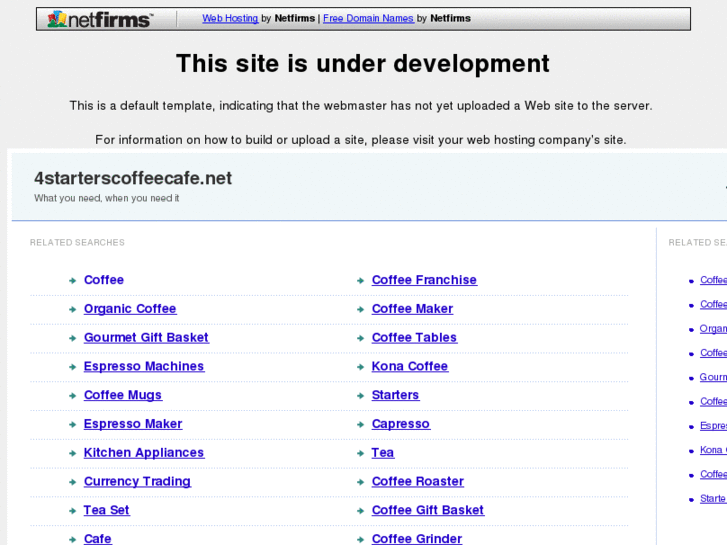
Task: Open the Coffee Grinder link
Action: pos(417,539)
